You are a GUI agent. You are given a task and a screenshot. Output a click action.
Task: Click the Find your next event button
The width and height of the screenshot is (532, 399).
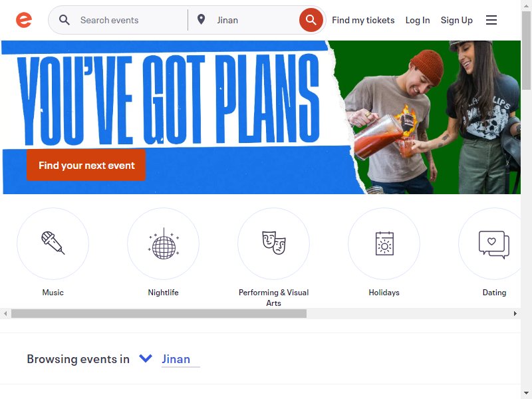86,165
